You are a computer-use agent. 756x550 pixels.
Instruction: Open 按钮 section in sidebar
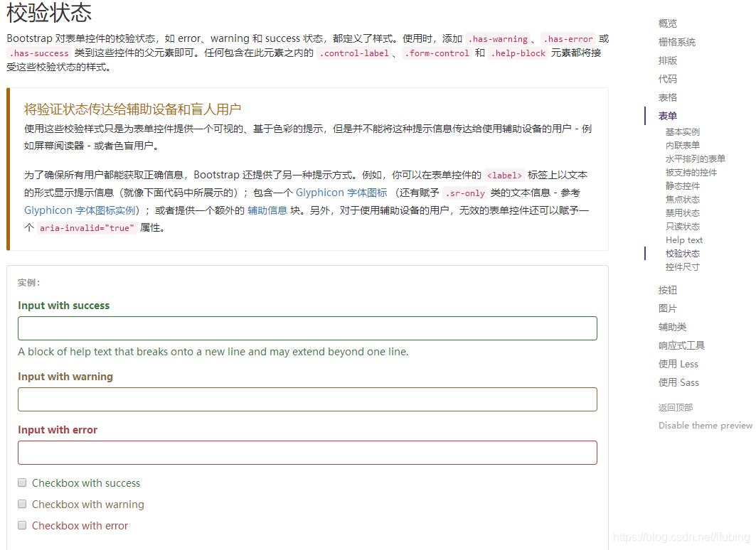(668, 291)
